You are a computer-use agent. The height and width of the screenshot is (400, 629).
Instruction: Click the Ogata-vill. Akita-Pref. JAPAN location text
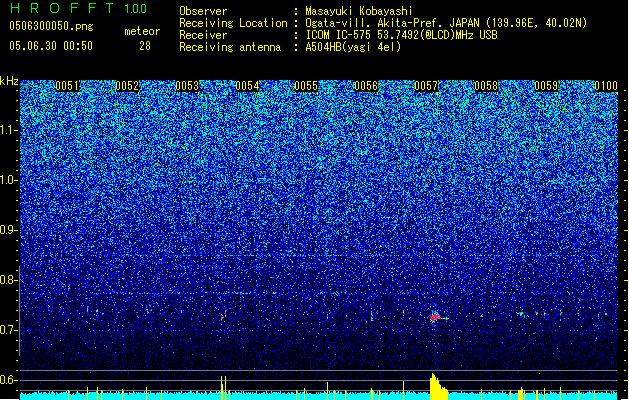(x=446, y=23)
